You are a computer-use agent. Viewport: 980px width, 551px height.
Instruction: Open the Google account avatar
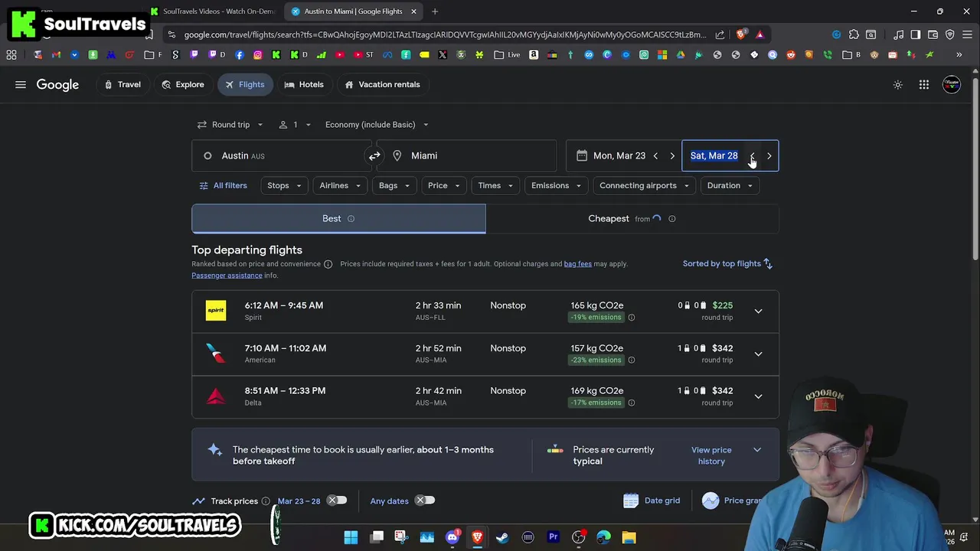pos(952,85)
